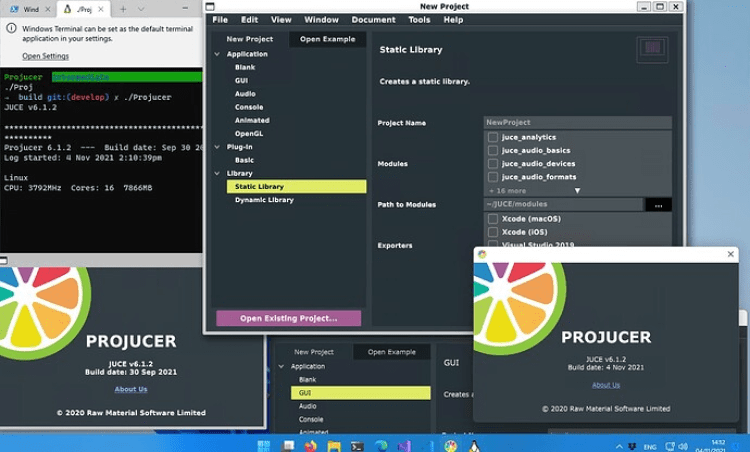Collapse the Plug-In tree group
The height and width of the screenshot is (452, 750).
pos(217,147)
